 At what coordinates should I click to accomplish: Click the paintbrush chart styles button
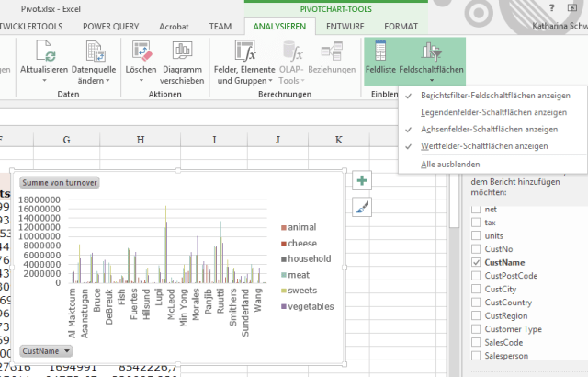(362, 209)
